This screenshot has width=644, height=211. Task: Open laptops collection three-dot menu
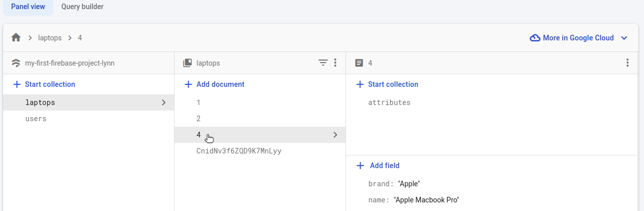(x=335, y=63)
